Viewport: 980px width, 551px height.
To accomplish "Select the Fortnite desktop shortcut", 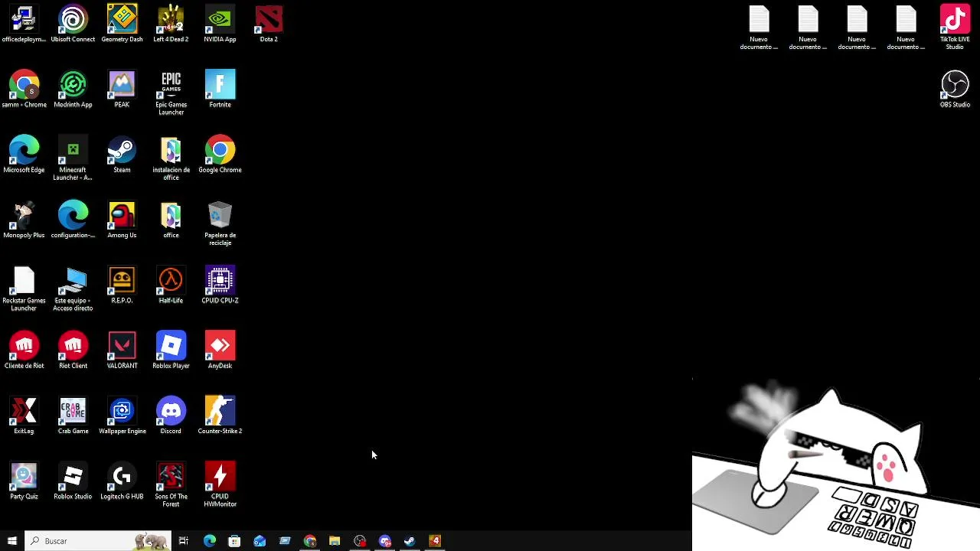I will pos(220,90).
